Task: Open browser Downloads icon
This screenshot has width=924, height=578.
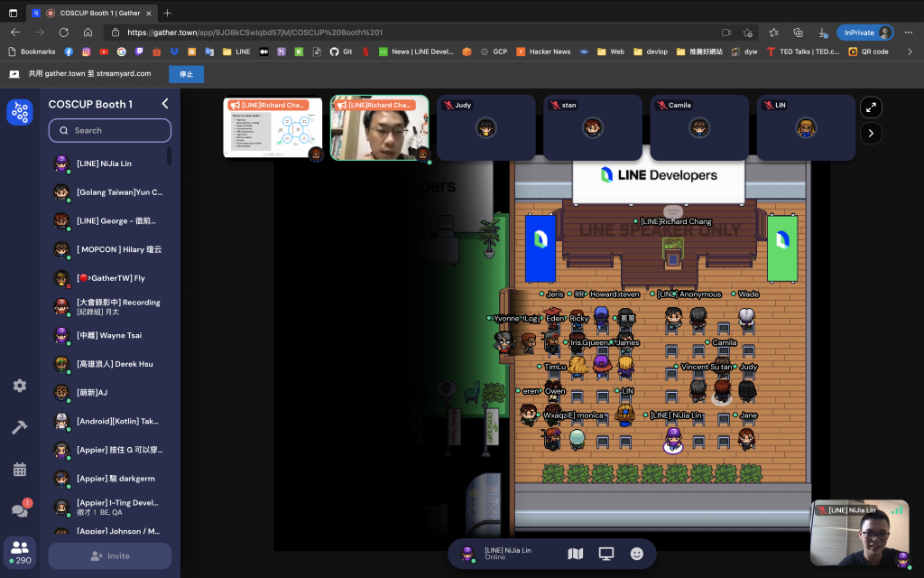Action: coord(823,33)
